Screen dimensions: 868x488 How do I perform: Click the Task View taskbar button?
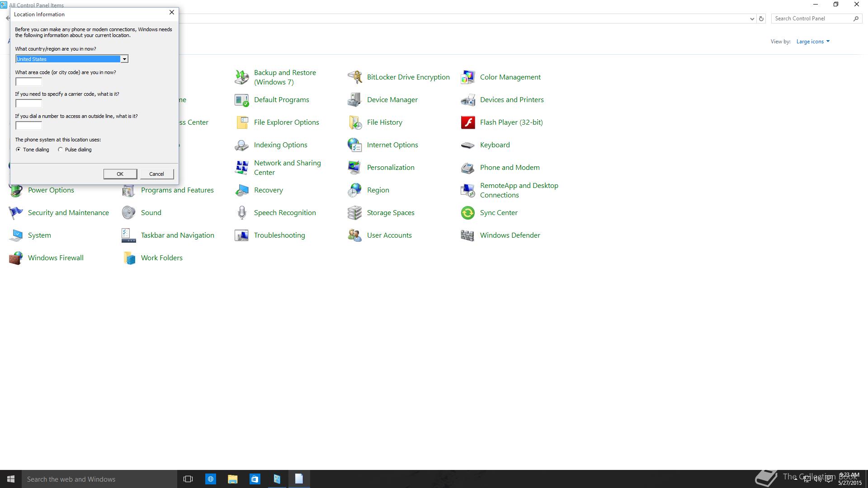pos(188,479)
